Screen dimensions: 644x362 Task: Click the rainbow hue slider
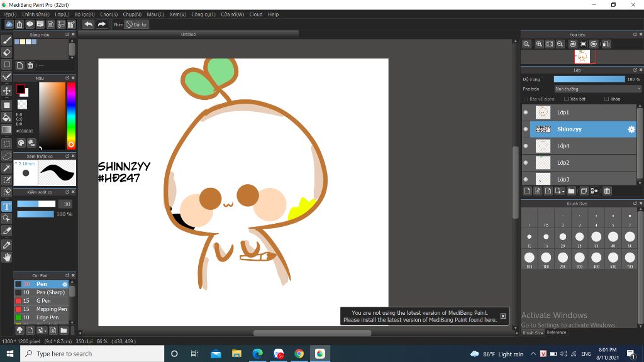point(71,116)
